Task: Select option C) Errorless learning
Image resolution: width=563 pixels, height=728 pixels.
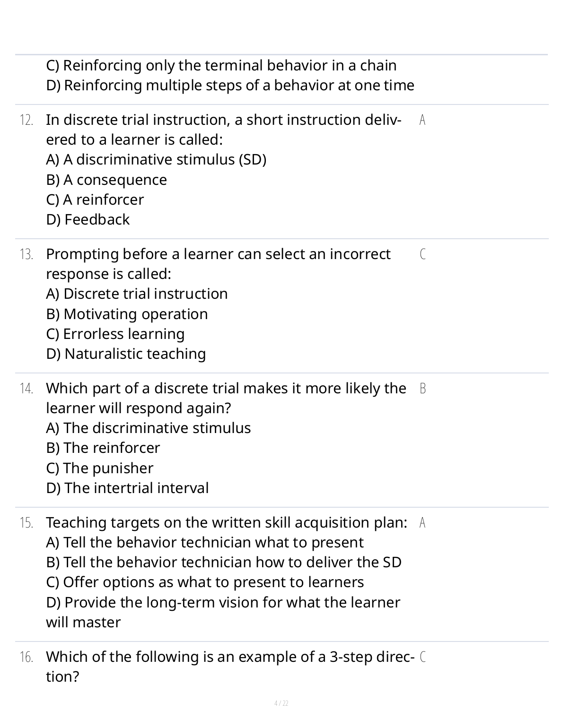Action: [x=115, y=334]
